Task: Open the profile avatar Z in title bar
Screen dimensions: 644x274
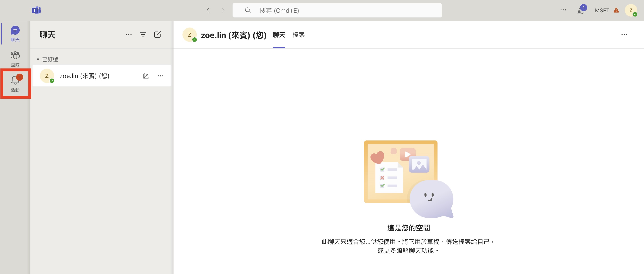Action: point(631,11)
